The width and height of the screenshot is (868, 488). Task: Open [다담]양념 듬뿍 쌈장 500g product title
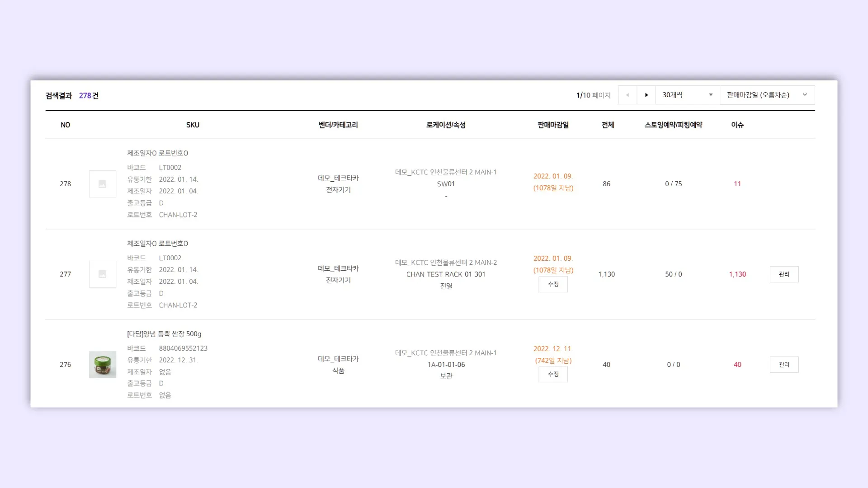click(x=164, y=334)
